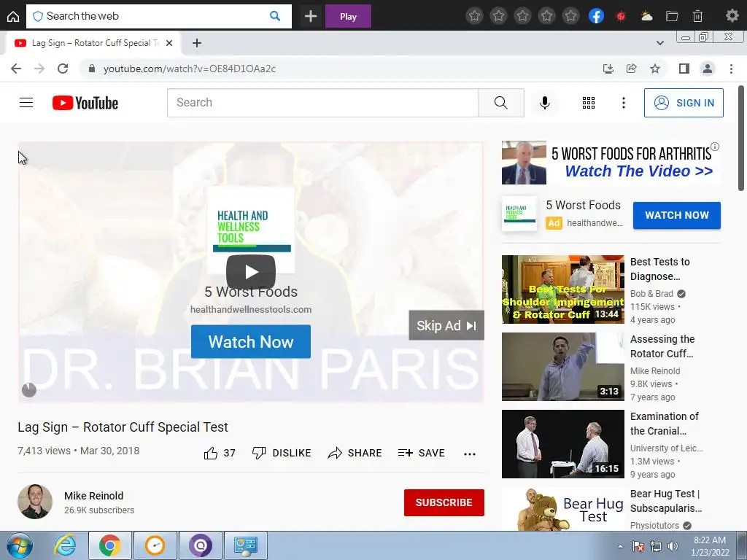Viewport: 747px width, 560px height.
Task: Open the browser profile avatar
Action: pos(708,69)
